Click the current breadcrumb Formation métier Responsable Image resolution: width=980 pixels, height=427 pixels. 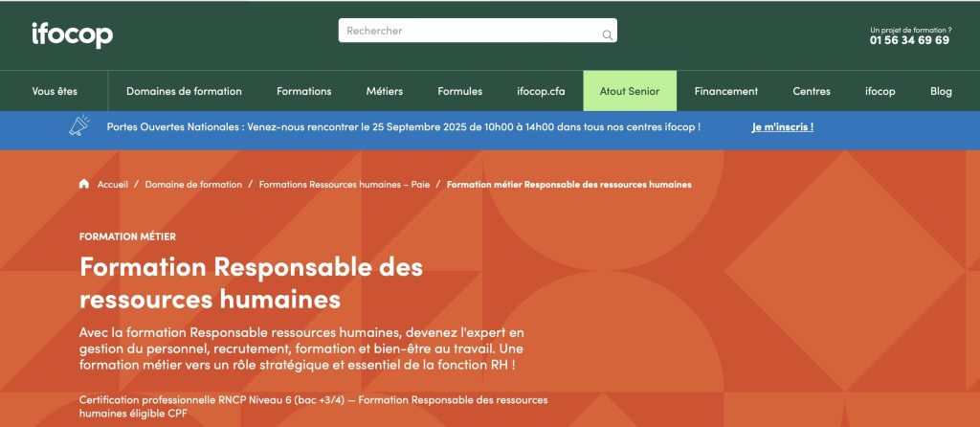(569, 185)
